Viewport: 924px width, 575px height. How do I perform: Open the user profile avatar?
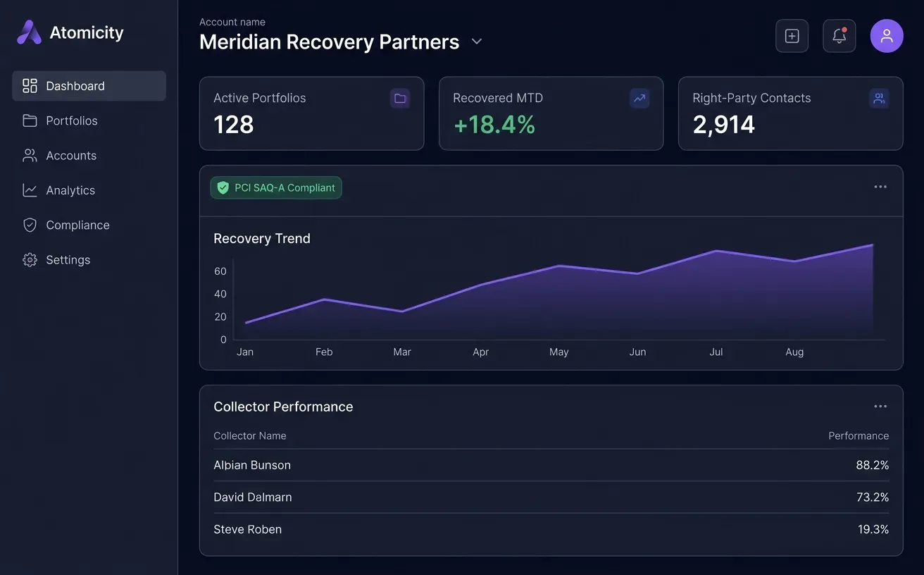click(887, 36)
